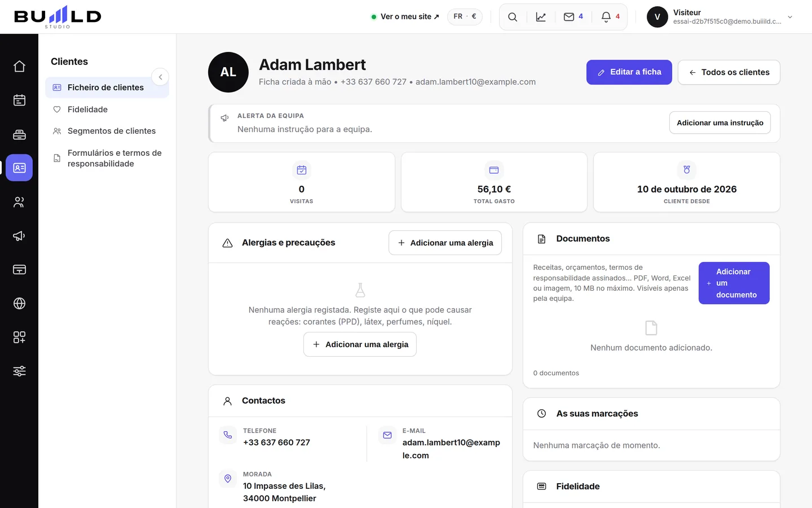The height and width of the screenshot is (508, 812).
Task: Click the Montpellier address under Morada
Action: [x=284, y=492]
